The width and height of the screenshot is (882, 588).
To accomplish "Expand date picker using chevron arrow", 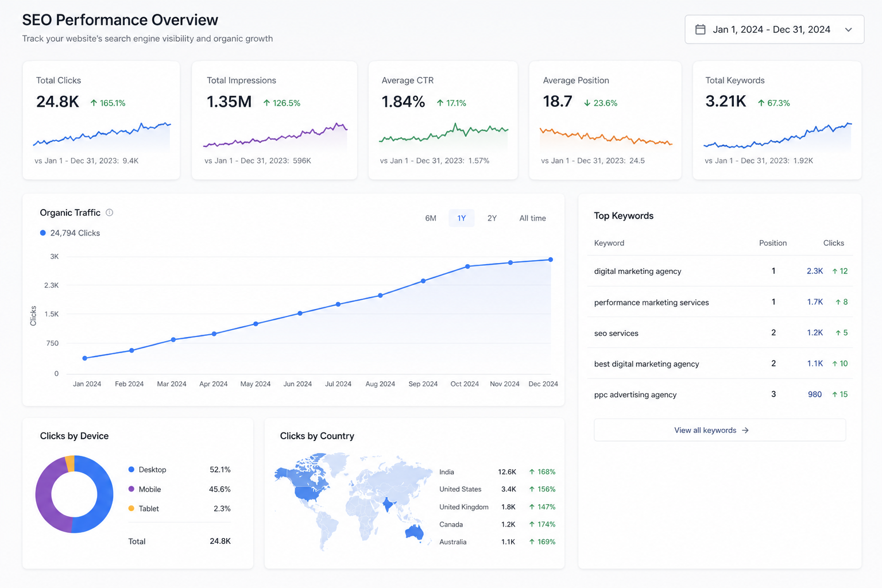I will tap(849, 30).
